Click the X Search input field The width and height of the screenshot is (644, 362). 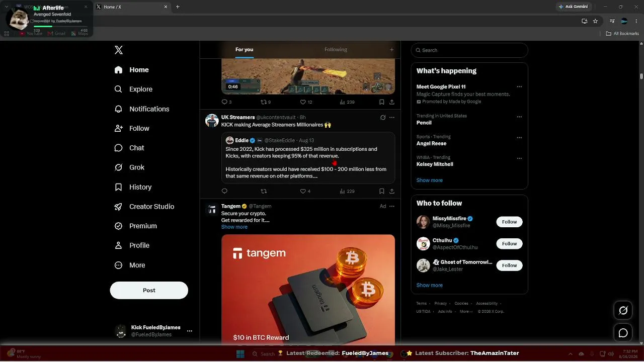(x=469, y=50)
